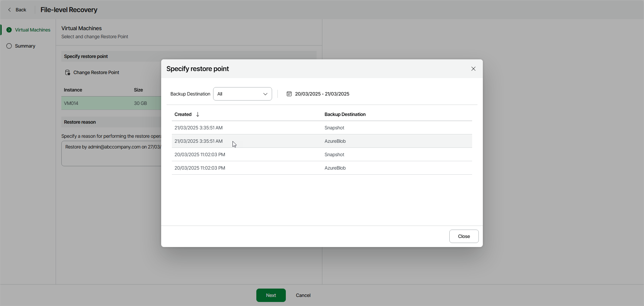Image resolution: width=644 pixels, height=306 pixels.
Task: Click the dropdown chevron next to All
Action: [265, 94]
